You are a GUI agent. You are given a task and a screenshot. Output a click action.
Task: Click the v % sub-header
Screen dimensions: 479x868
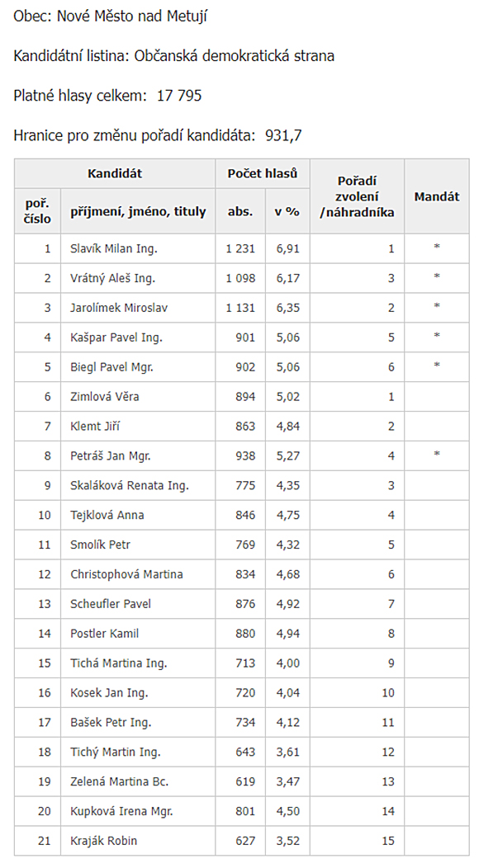point(287,211)
